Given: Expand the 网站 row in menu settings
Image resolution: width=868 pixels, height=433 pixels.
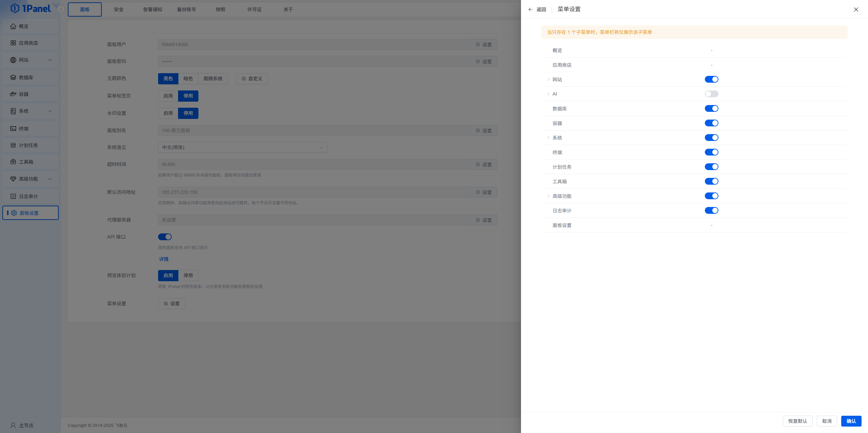Looking at the screenshot, I should tap(548, 79).
